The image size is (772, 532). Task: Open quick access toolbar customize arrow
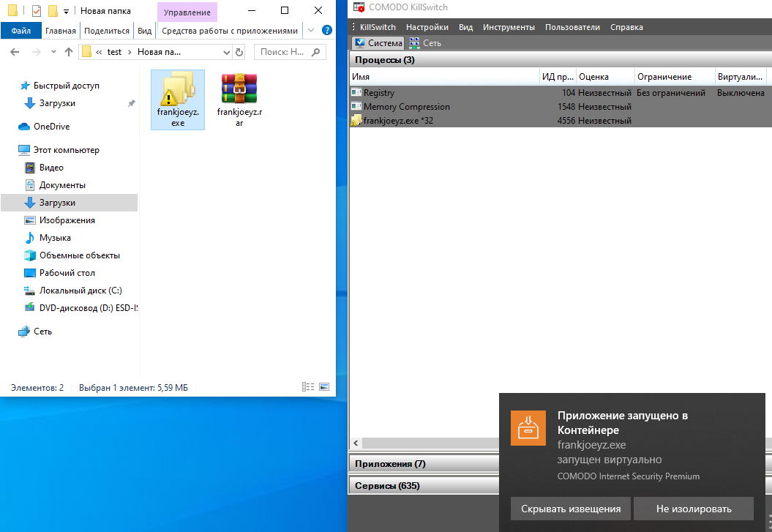(x=66, y=11)
